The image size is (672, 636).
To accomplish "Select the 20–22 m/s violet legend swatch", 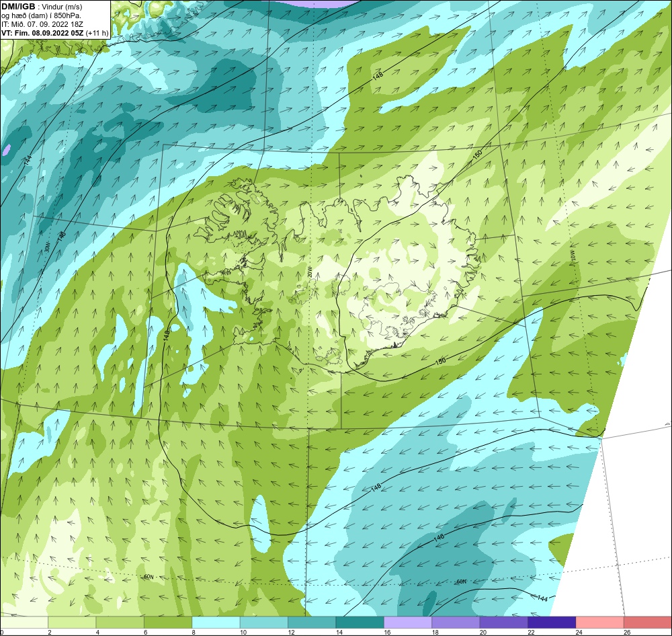I will 504,622.
